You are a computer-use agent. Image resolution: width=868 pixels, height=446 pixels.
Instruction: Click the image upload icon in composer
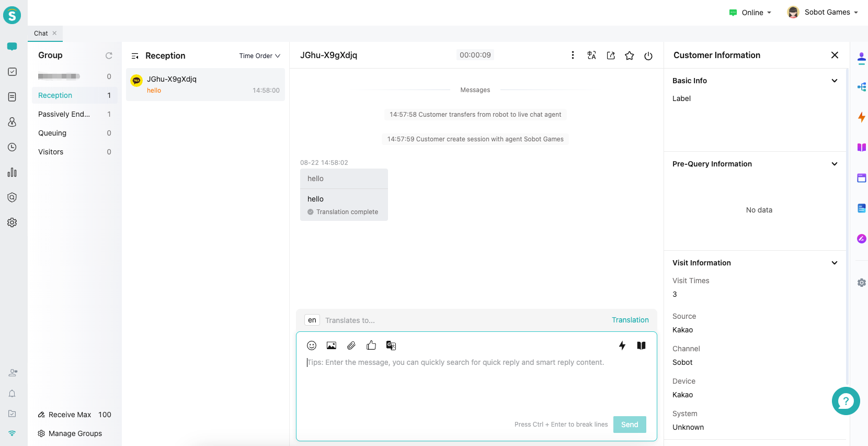332,345
